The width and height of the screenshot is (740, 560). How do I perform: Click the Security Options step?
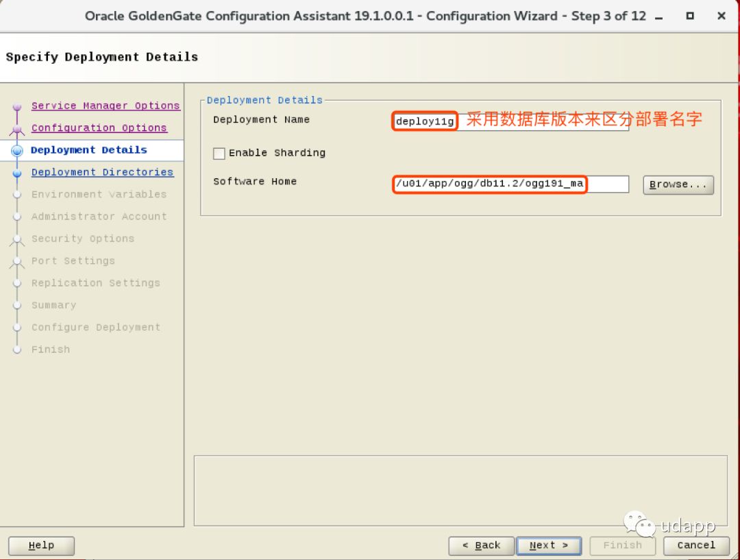[x=83, y=239]
